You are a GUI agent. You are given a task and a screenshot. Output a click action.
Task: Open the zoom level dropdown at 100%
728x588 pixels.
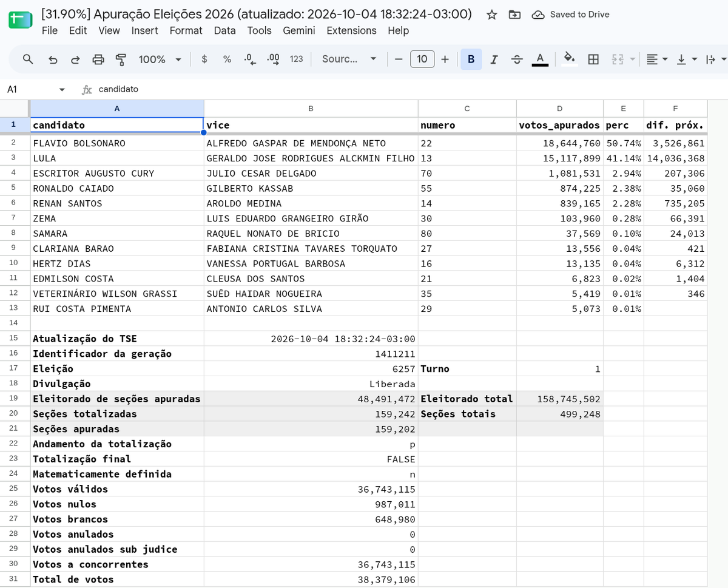pyautogui.click(x=160, y=59)
